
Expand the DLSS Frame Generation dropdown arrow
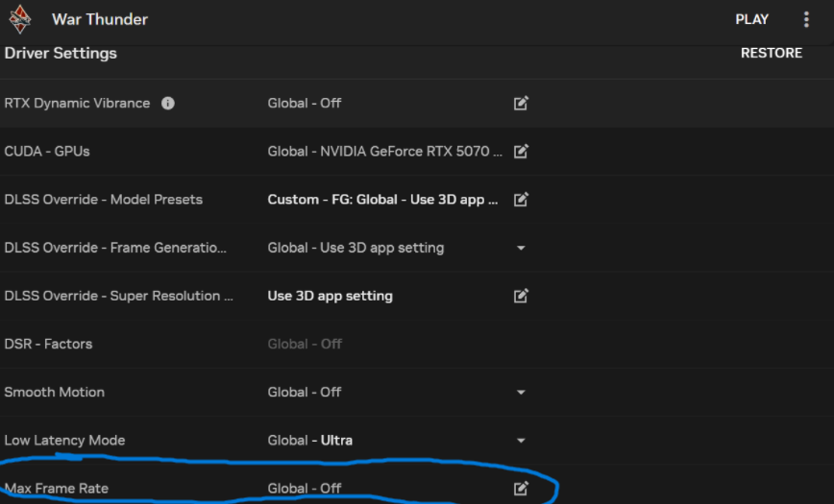(x=521, y=248)
